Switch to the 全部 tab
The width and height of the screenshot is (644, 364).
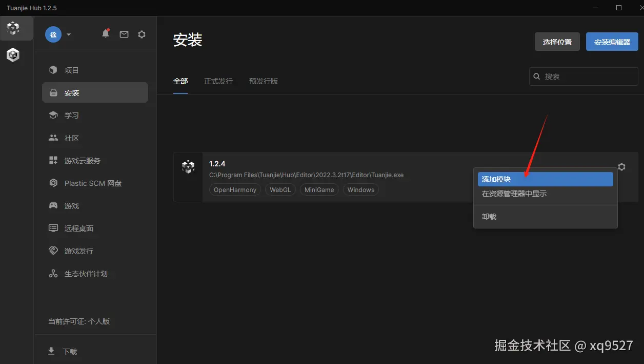180,81
